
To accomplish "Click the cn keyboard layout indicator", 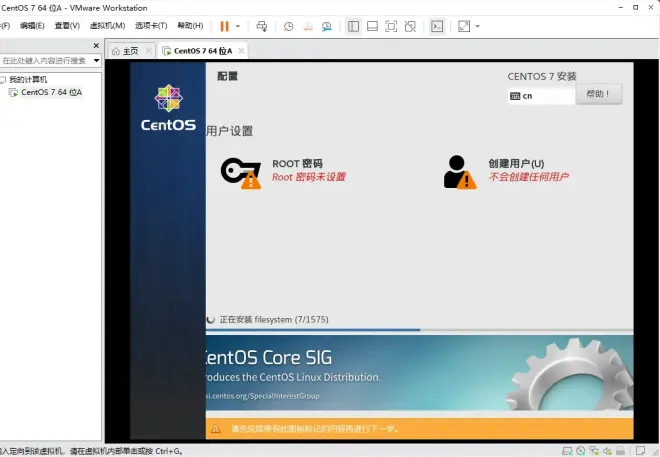I will pos(540,96).
